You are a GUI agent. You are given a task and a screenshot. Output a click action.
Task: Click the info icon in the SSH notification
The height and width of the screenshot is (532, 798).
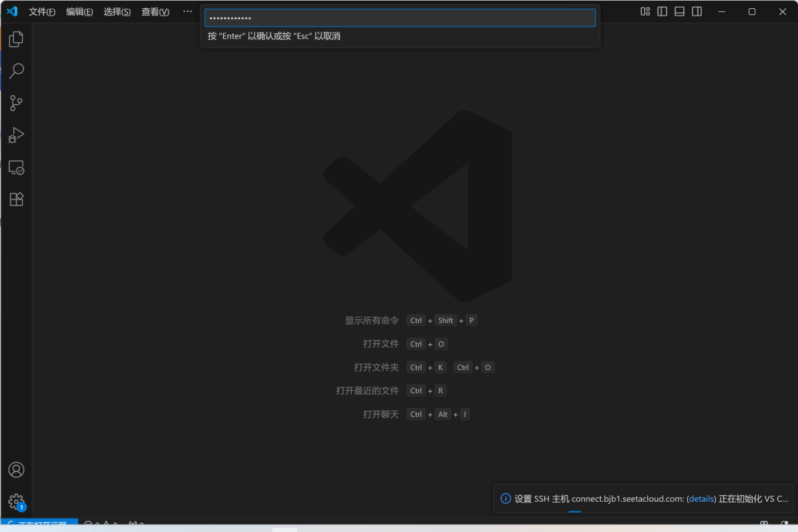pos(505,499)
